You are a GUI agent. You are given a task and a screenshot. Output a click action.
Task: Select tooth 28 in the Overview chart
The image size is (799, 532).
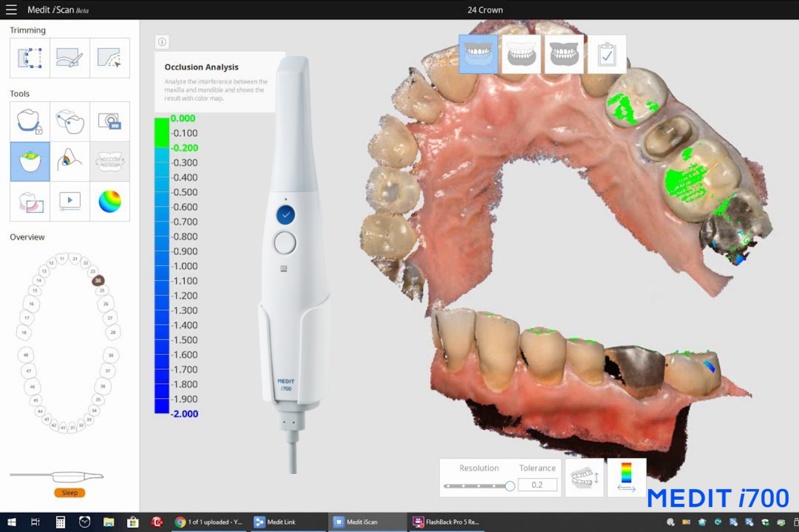pyautogui.click(x=113, y=333)
